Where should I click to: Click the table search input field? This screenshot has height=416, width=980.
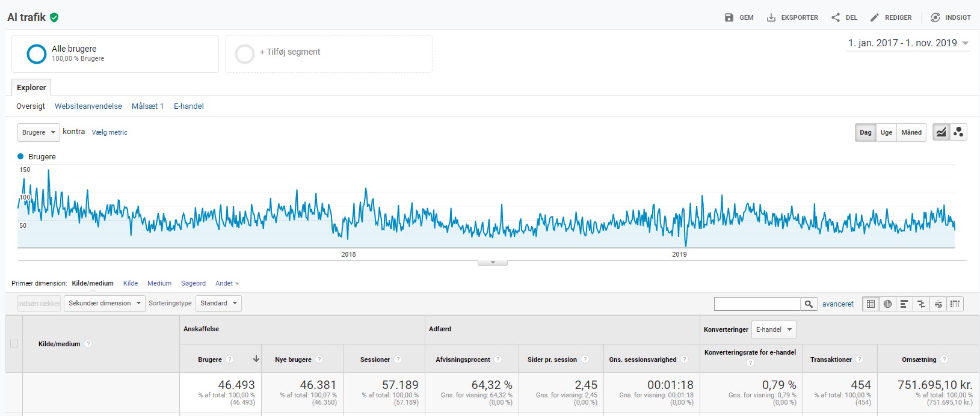tap(757, 304)
